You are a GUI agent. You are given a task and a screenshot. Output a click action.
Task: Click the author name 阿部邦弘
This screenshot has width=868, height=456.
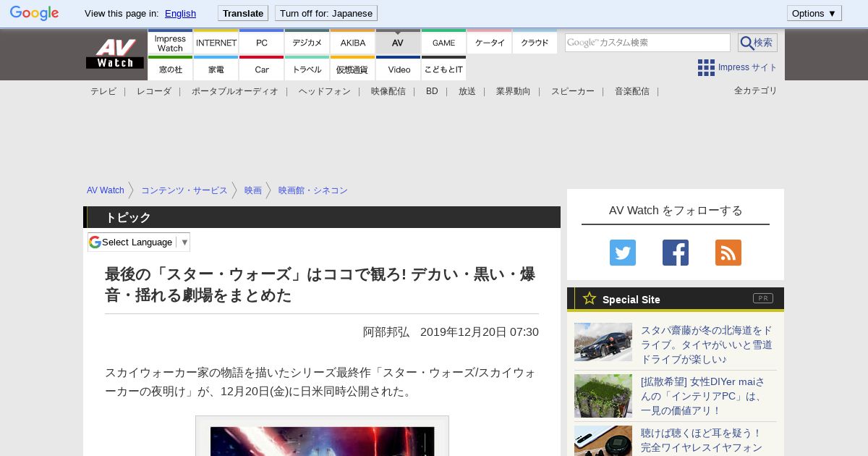point(386,332)
